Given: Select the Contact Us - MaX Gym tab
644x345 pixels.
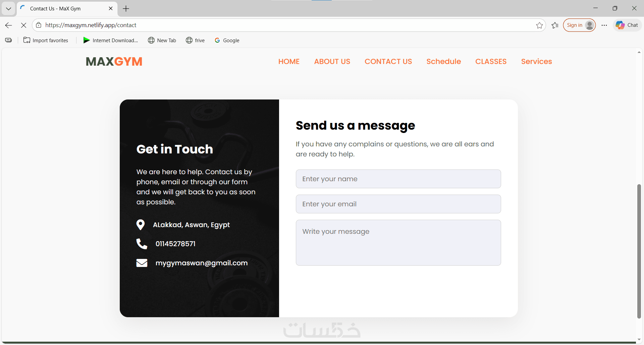Looking at the screenshot, I should (66, 9).
